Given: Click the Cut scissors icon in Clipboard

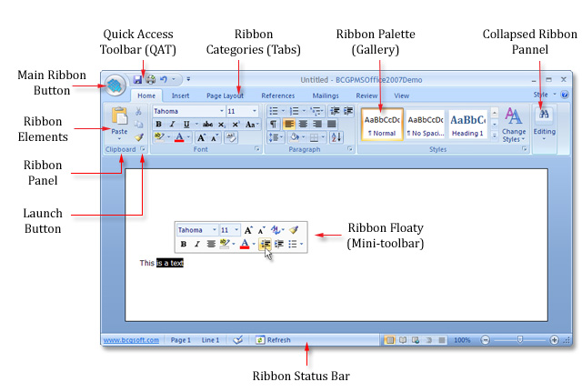Looking at the screenshot, I should pos(138,111).
